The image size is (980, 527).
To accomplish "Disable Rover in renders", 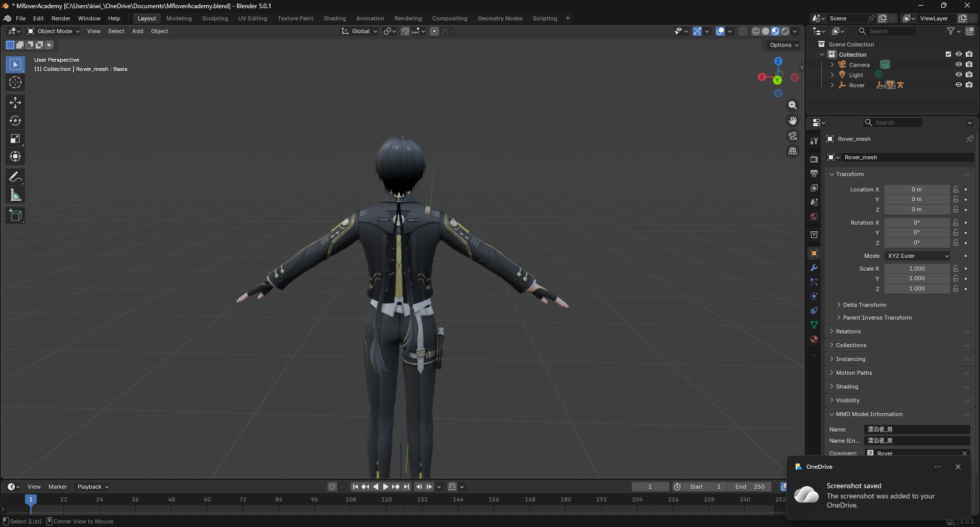I will coord(969,85).
